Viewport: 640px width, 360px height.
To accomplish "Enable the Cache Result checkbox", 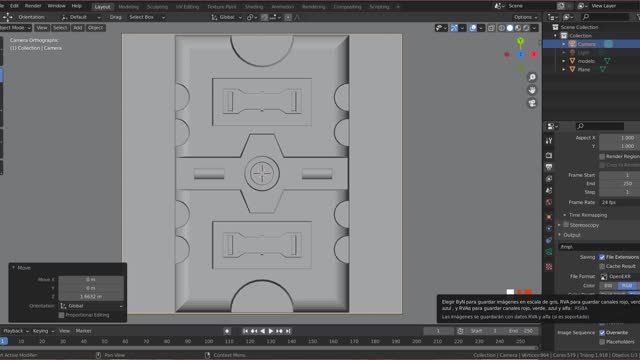I will click(602, 266).
